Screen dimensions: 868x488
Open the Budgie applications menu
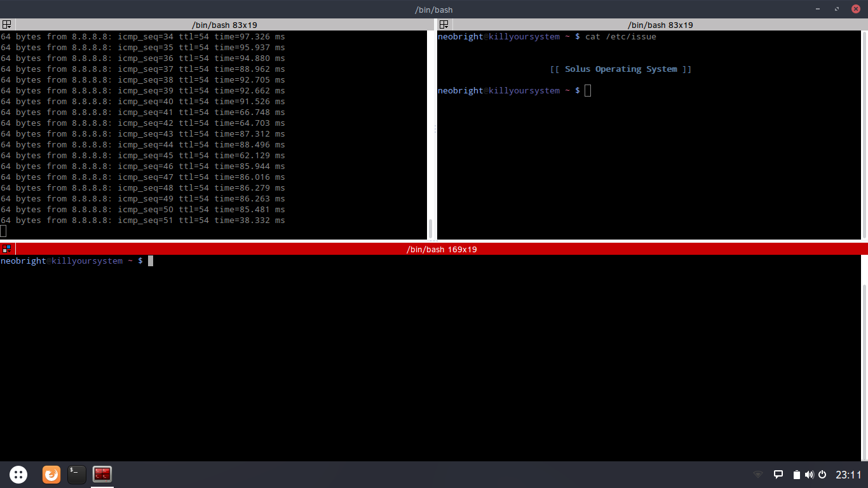[18, 474]
